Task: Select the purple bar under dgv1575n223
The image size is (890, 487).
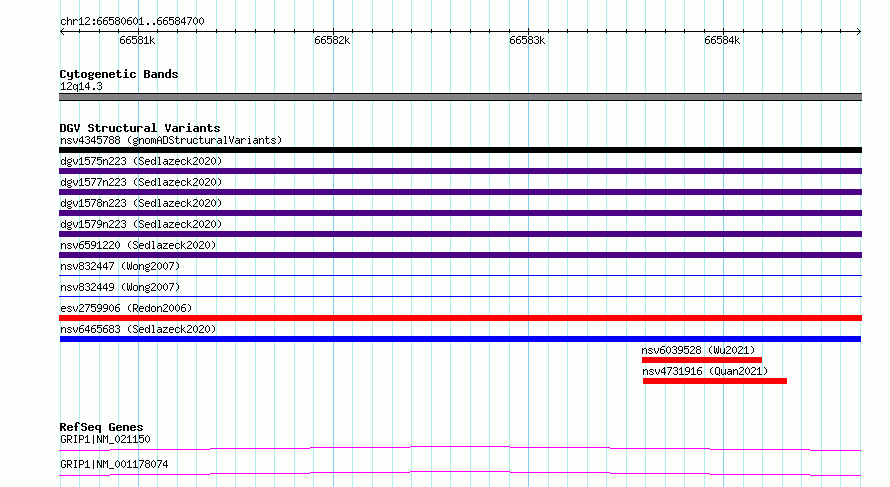Action: click(460, 171)
